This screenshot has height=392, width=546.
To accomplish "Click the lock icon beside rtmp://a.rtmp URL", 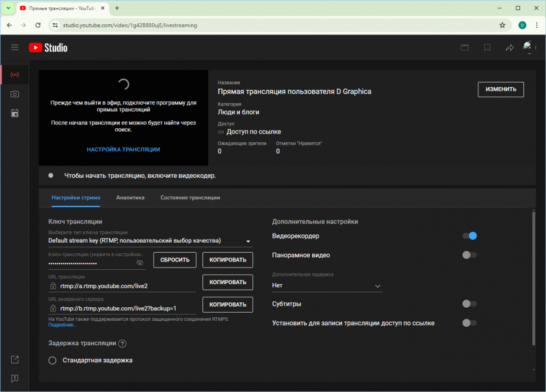I will pos(53,286).
